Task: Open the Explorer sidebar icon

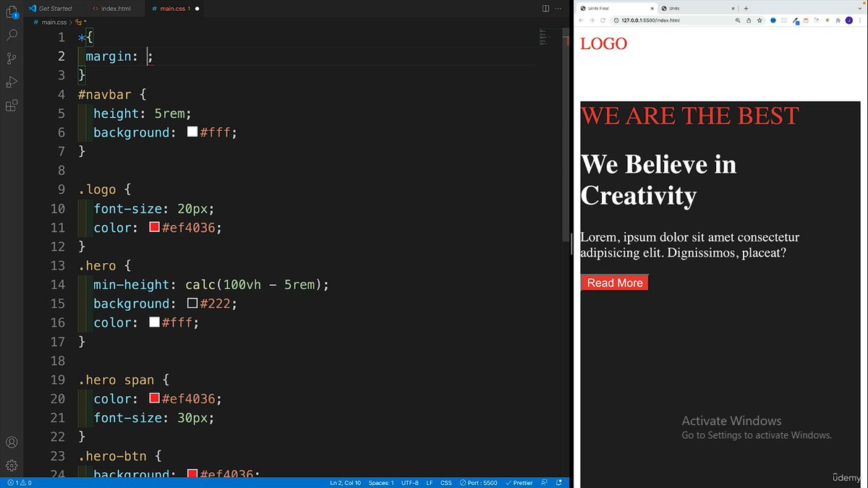Action: [x=12, y=11]
